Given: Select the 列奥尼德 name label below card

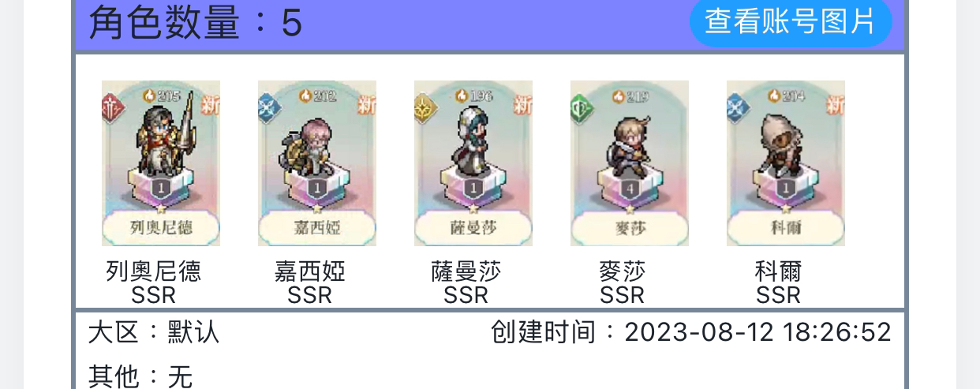Looking at the screenshot, I should point(154,271).
